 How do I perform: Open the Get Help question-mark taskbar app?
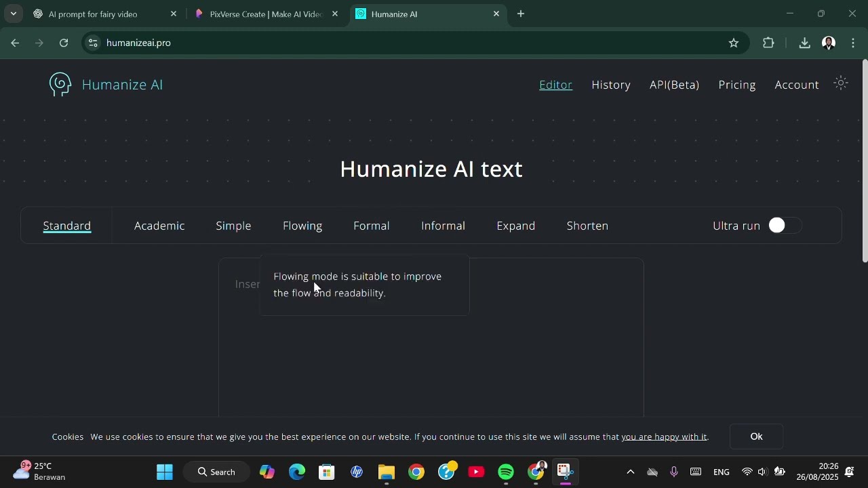[x=447, y=471]
